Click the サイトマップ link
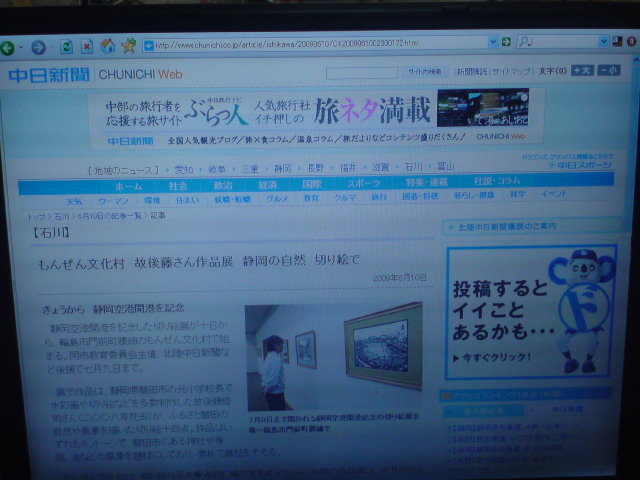Screen dimensions: 640x480 point(511,71)
